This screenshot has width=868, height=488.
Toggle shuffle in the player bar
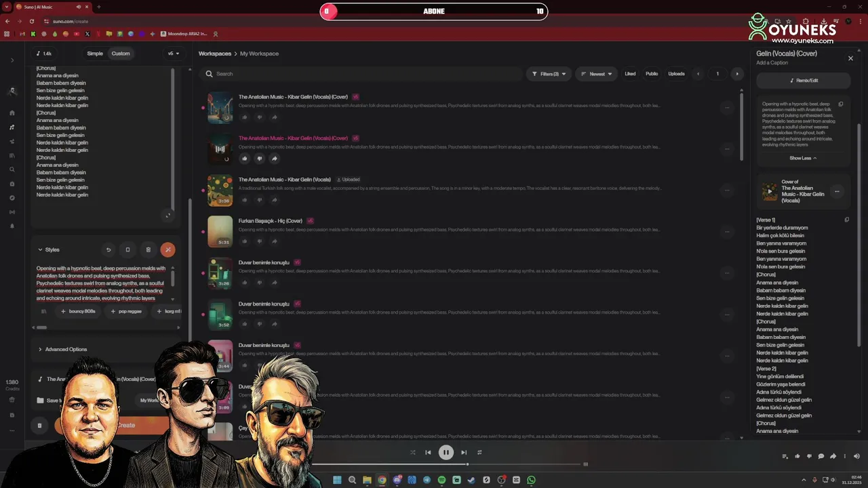pyautogui.click(x=412, y=452)
